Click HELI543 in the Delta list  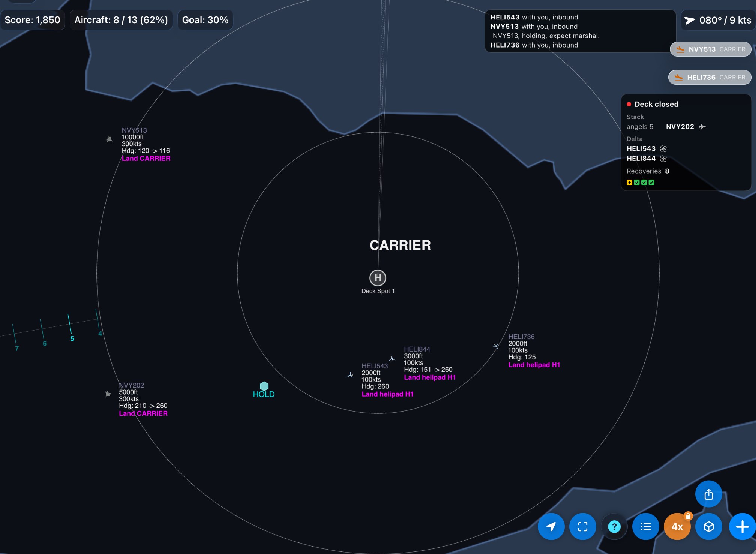(641, 149)
